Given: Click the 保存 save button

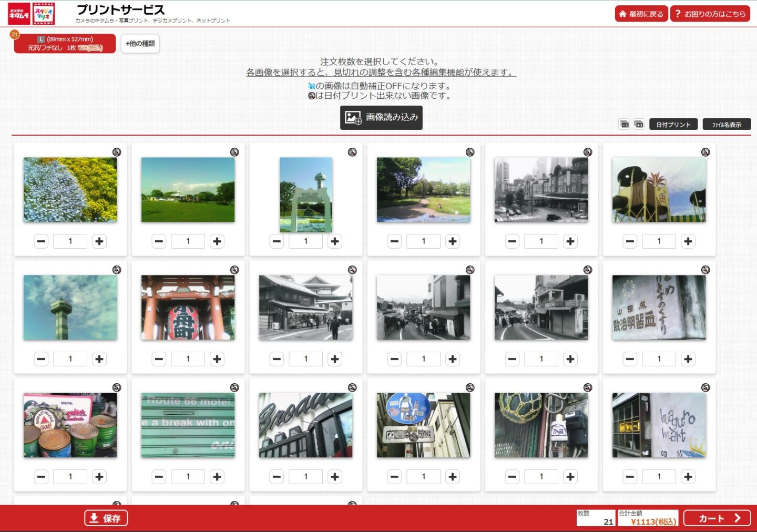Looking at the screenshot, I should (106, 518).
